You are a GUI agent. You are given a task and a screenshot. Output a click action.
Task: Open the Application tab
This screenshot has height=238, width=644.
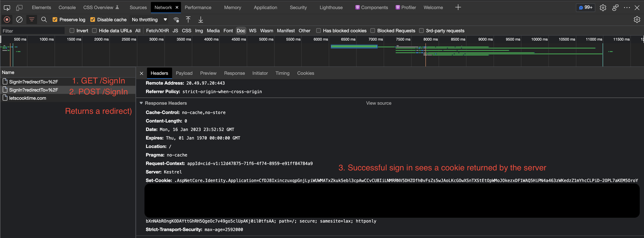pos(265,8)
